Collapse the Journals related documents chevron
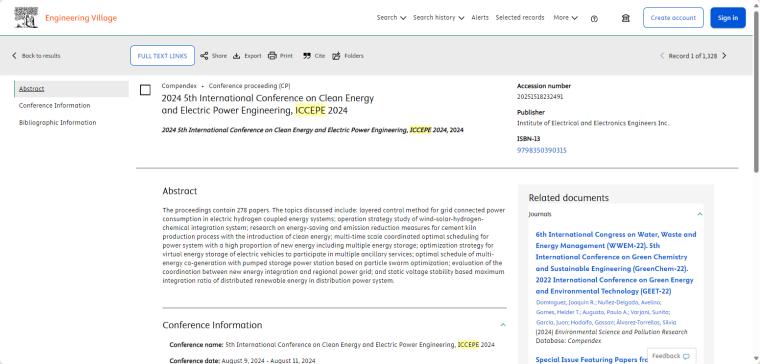Viewport: 760px width, 364px height. (699, 214)
